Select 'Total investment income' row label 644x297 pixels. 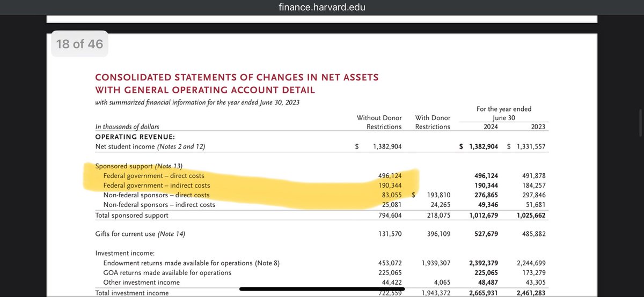[132, 293]
